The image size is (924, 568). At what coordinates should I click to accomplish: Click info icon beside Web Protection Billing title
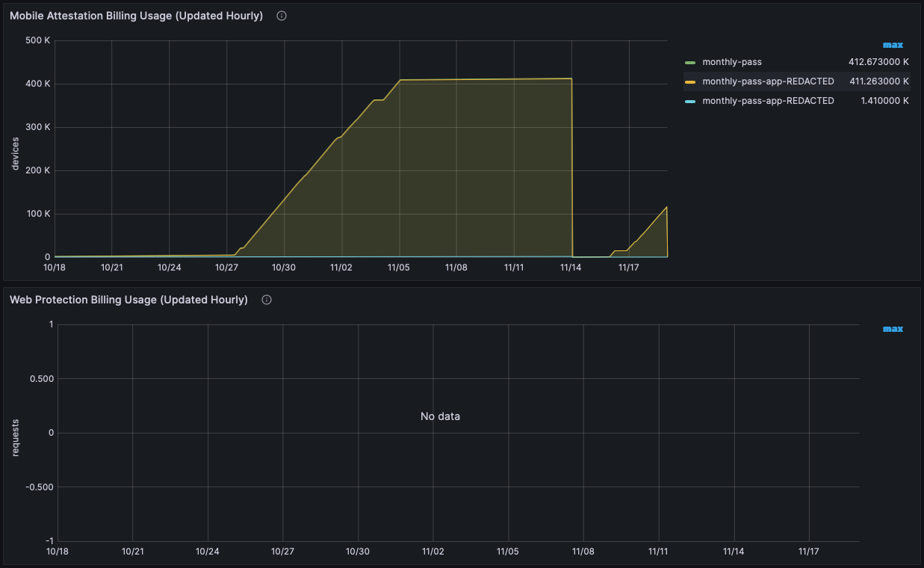[267, 300]
